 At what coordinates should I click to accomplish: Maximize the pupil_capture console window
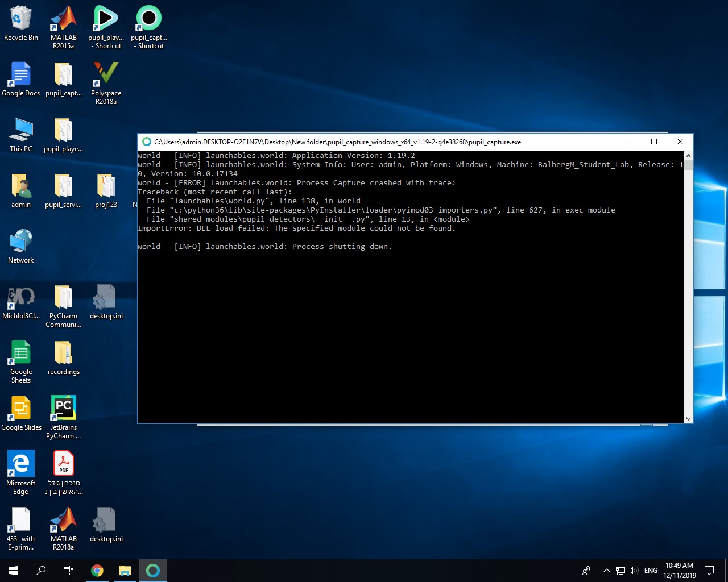[x=654, y=142]
